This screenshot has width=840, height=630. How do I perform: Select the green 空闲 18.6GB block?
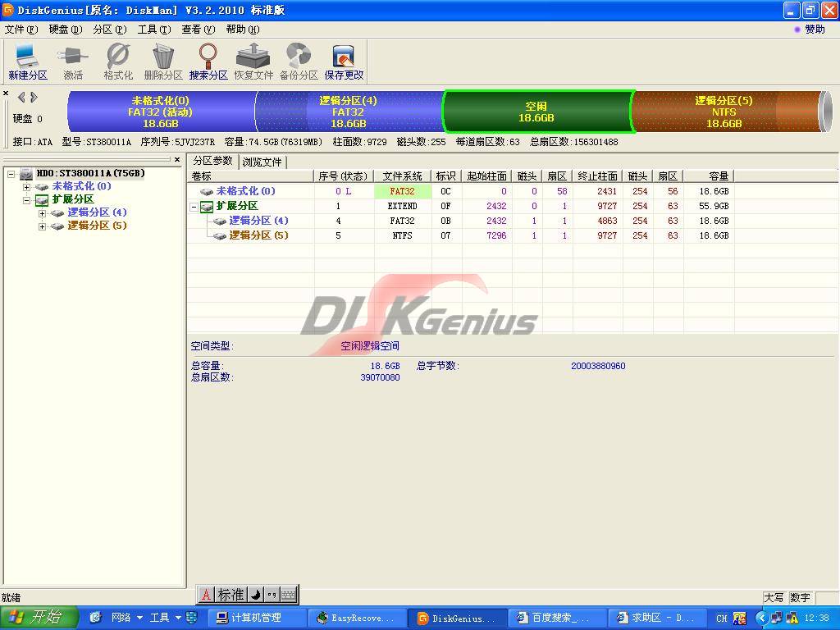pyautogui.click(x=536, y=112)
